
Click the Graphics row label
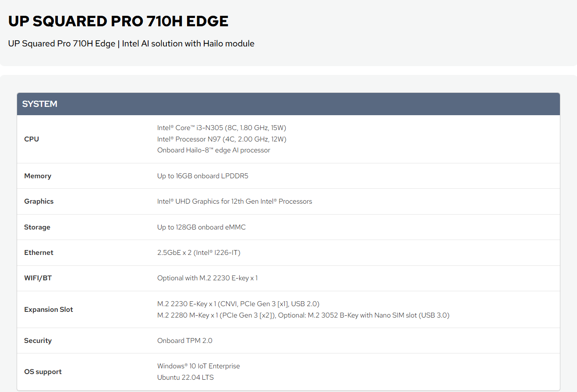(x=39, y=201)
